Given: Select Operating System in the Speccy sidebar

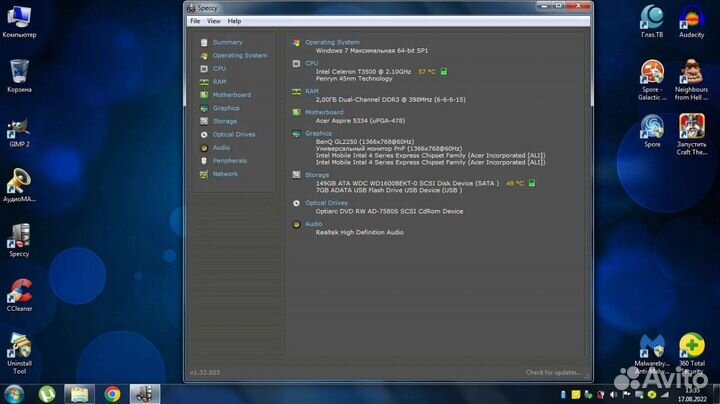Looking at the screenshot, I should click(240, 56).
